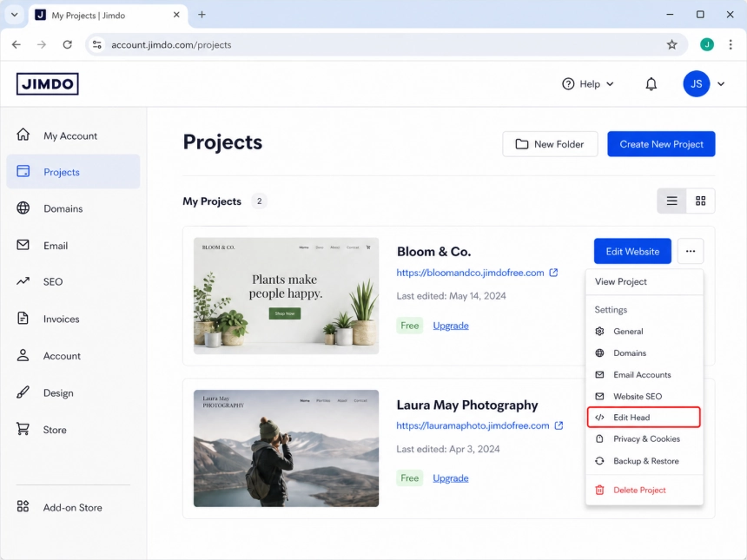Select View Project in the menu
Image resolution: width=747 pixels, height=560 pixels.
click(645, 281)
